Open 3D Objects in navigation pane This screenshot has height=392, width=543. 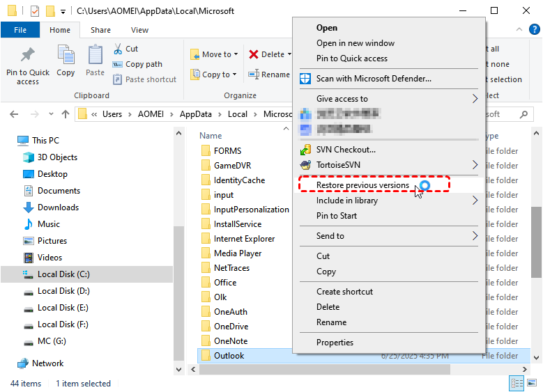pos(50,157)
